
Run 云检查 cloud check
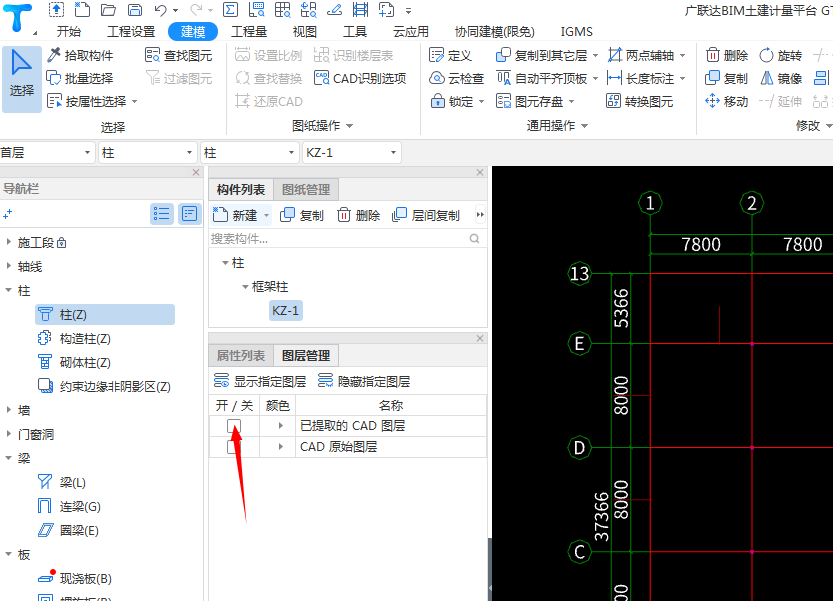[457, 78]
